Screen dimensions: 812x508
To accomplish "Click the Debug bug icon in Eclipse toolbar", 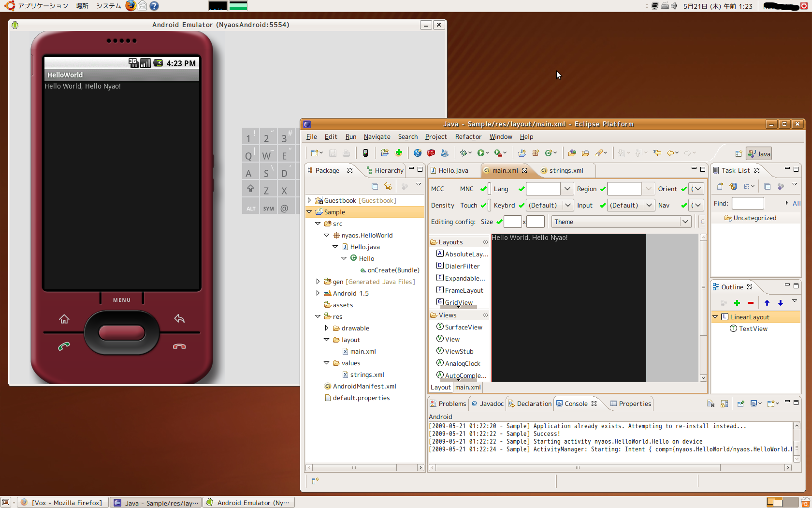I will (x=463, y=153).
